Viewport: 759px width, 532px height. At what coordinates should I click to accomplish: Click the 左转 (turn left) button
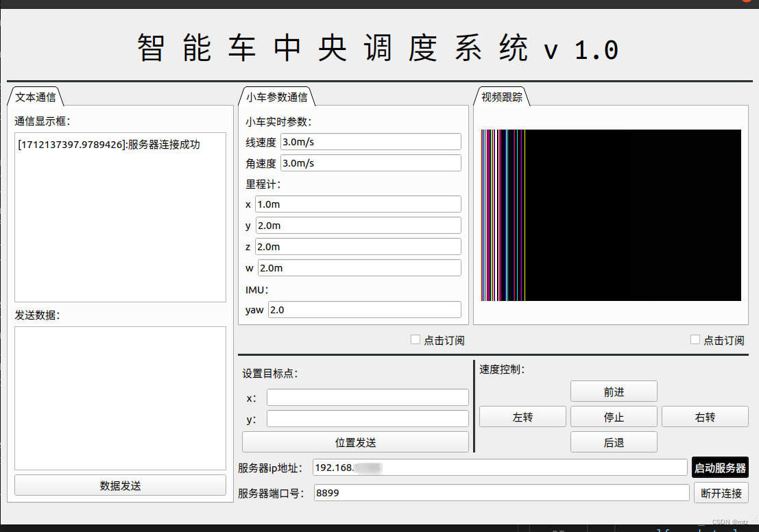click(x=522, y=416)
